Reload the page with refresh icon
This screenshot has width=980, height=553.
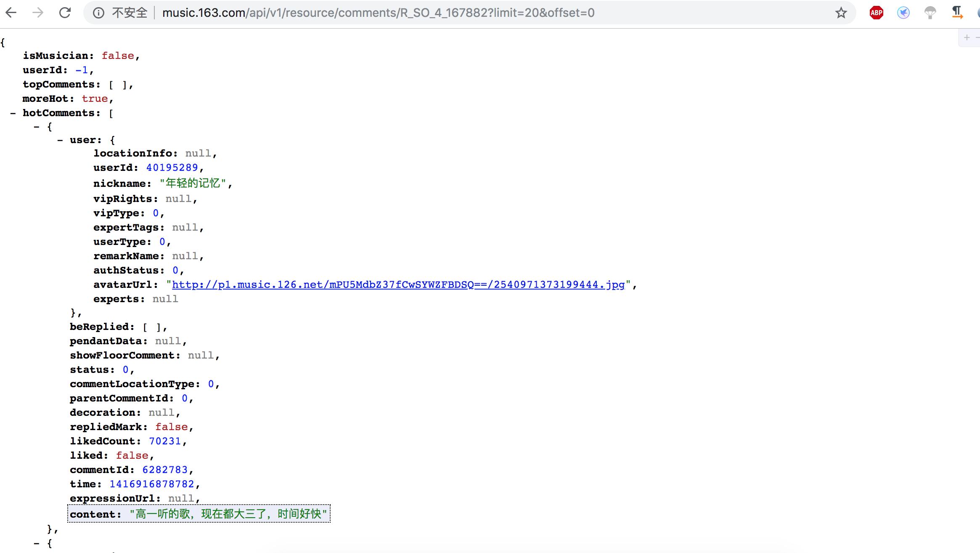click(65, 13)
